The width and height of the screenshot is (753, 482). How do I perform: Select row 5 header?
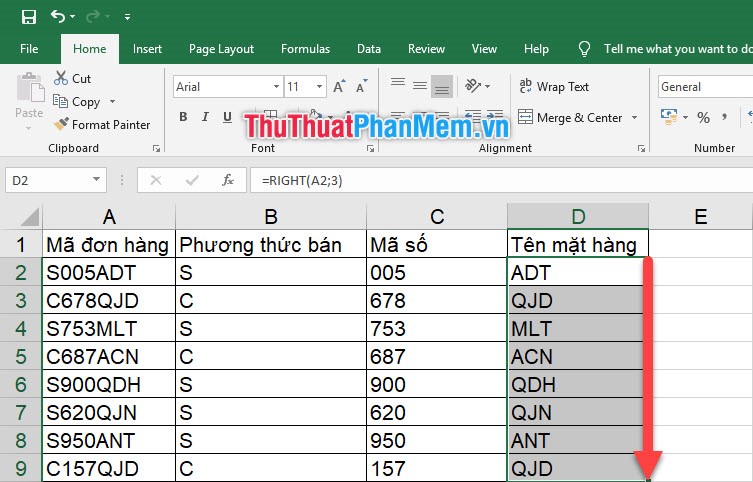(x=21, y=356)
